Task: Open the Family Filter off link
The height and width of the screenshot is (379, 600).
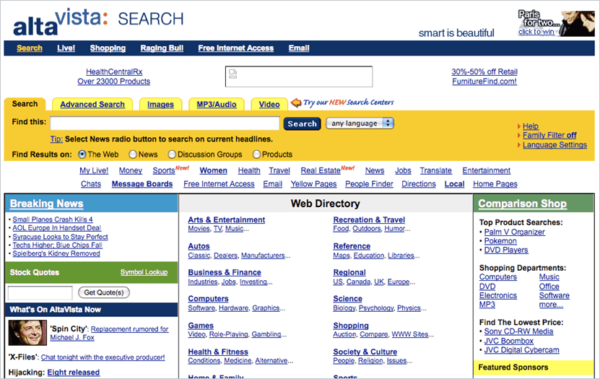Action: tap(549, 135)
